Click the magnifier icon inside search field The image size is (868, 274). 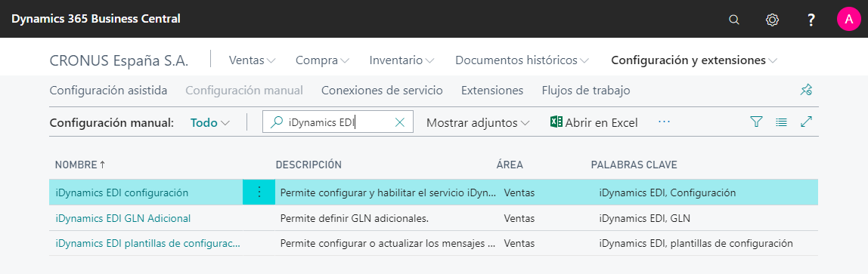(x=276, y=122)
